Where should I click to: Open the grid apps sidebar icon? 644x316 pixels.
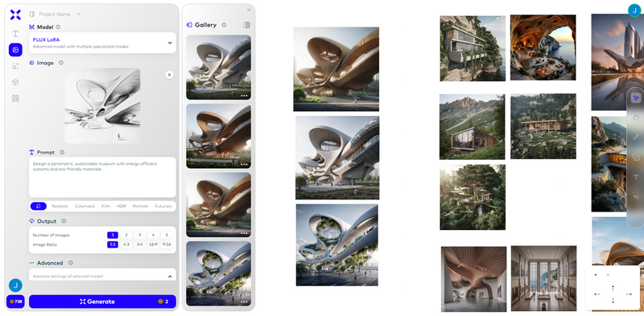[15, 98]
